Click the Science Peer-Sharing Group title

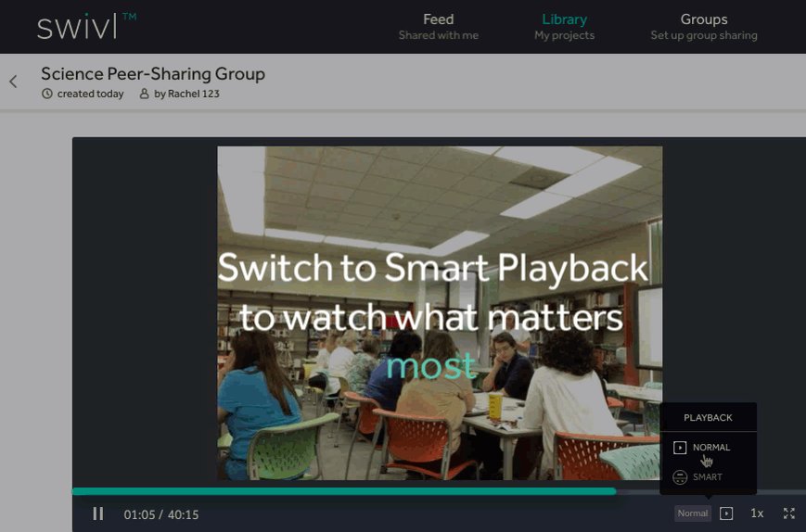pos(153,74)
